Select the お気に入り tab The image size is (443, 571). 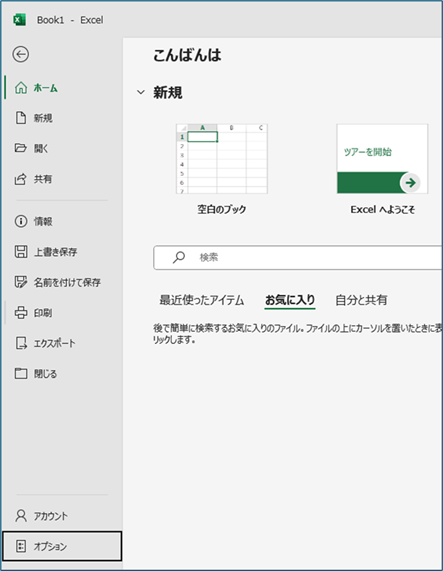[x=290, y=300]
